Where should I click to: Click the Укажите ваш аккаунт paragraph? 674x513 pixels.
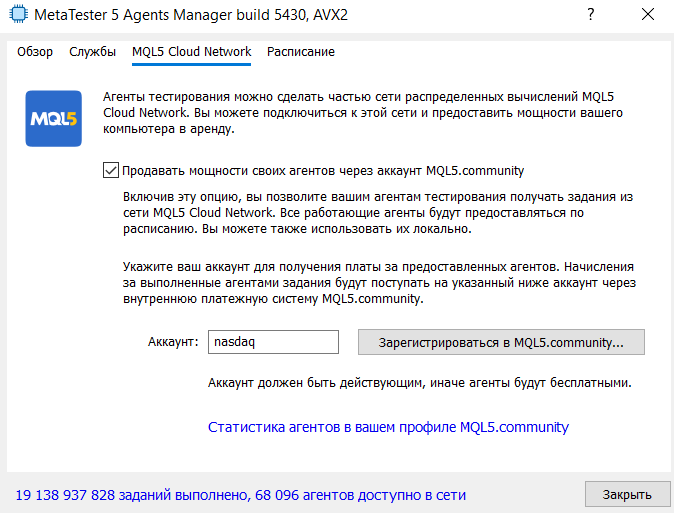(x=381, y=283)
